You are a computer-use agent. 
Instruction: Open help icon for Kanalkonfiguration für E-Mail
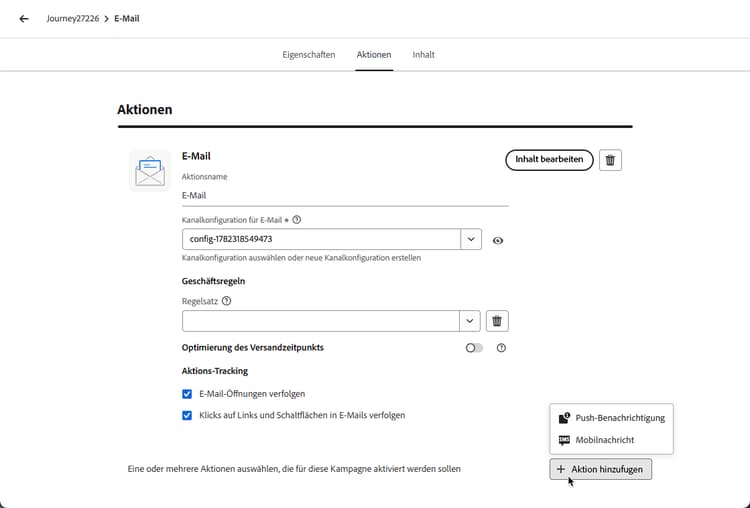tap(297, 220)
